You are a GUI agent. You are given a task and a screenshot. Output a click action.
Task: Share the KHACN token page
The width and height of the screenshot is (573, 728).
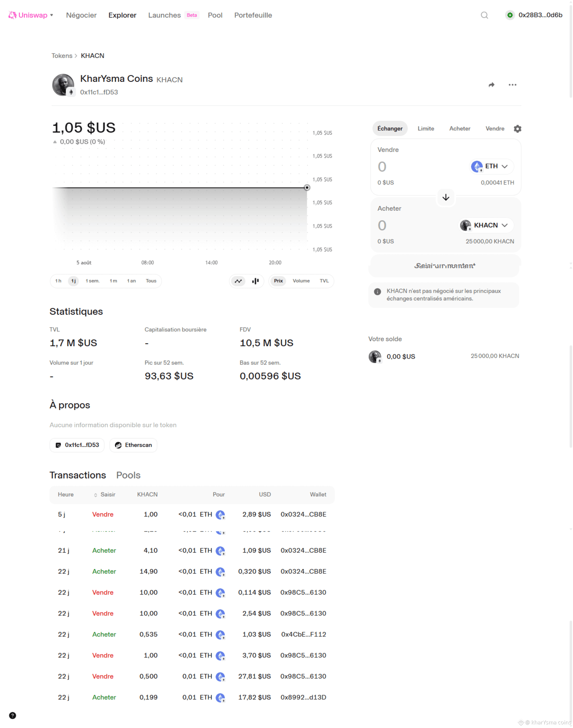[492, 85]
